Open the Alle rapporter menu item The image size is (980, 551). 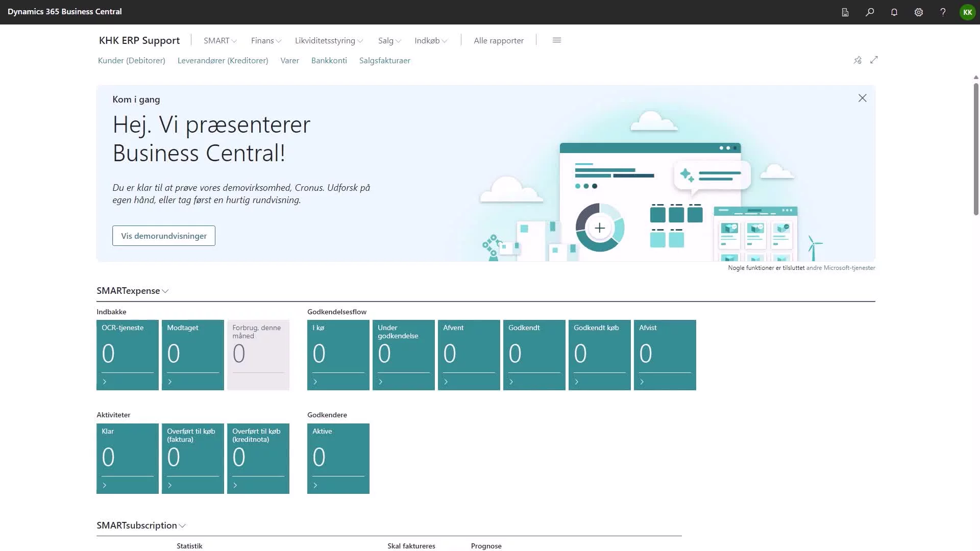coord(499,41)
